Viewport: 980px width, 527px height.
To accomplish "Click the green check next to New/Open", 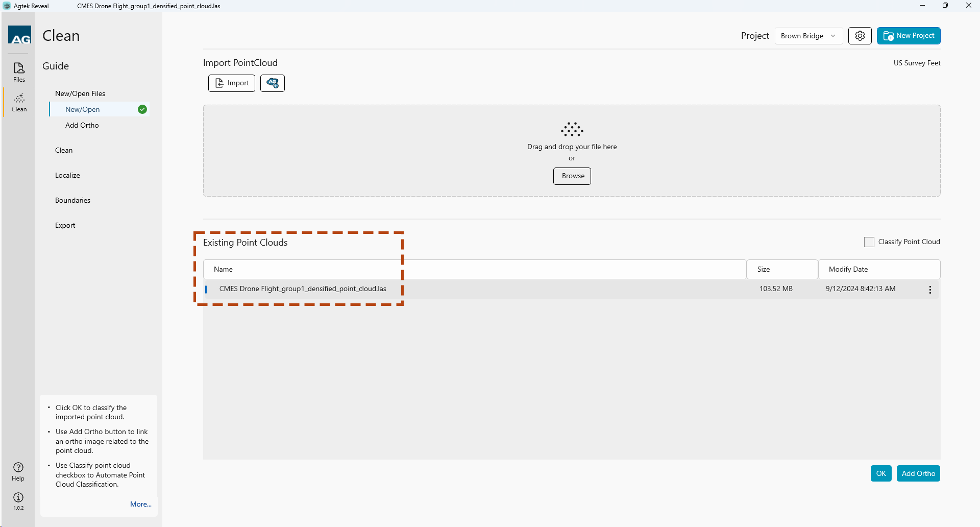I will click(142, 109).
